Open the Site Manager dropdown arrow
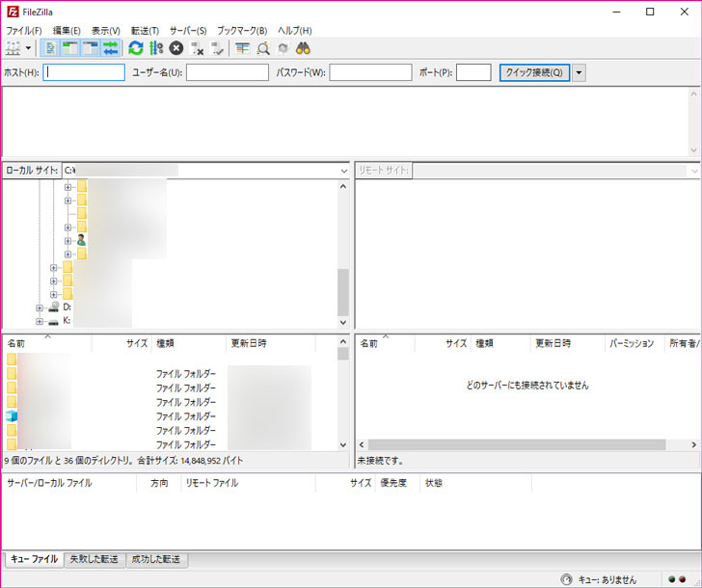702x588 pixels. [x=28, y=48]
